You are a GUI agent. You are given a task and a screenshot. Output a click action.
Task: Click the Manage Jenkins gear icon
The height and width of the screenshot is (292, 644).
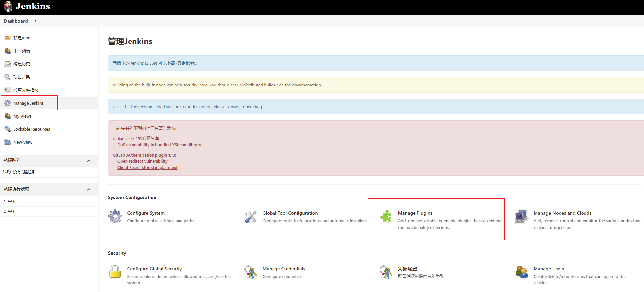(8, 103)
